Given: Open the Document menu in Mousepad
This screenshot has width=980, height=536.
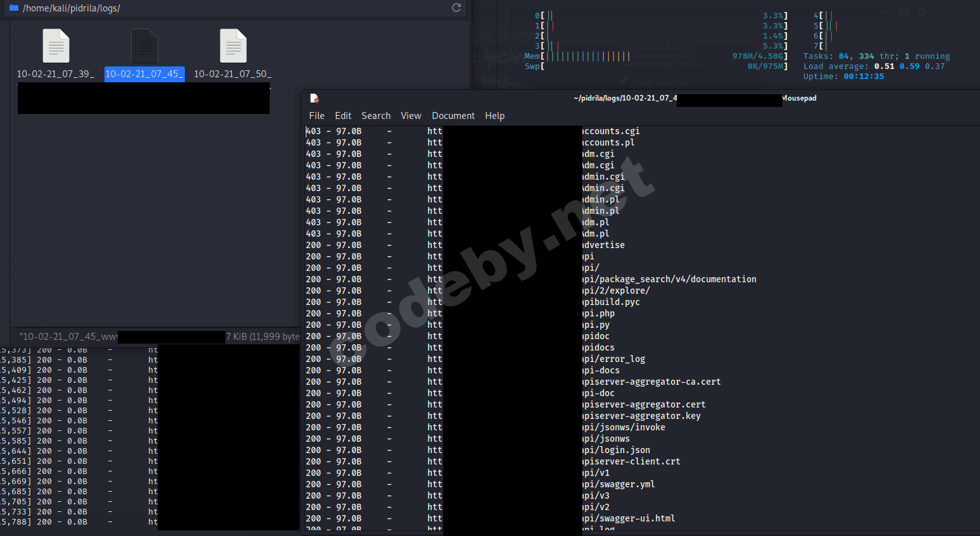Looking at the screenshot, I should click(453, 116).
